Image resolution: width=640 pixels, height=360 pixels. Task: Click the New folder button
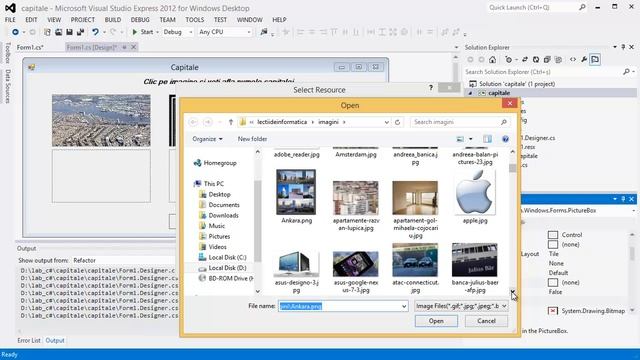point(252,139)
